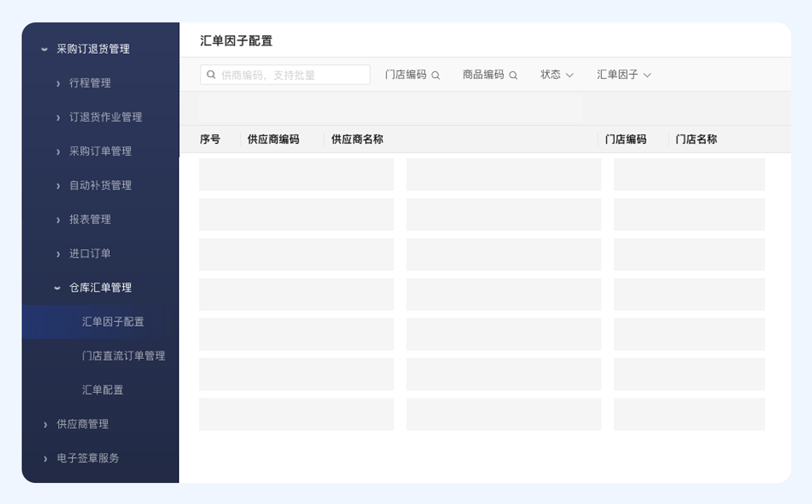Click the magnifier icon beside 商品编码 filter
Image resolution: width=812 pixels, height=504 pixels.
(513, 76)
